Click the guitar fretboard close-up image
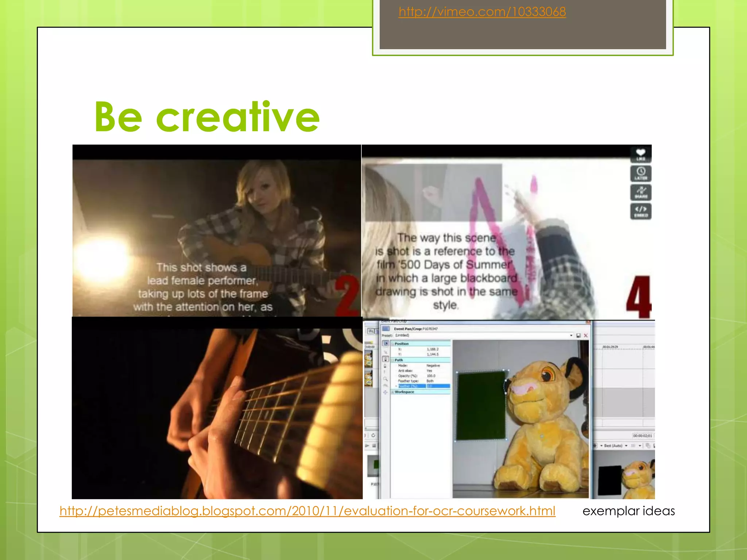The width and height of the screenshot is (747, 560). pos(217,408)
